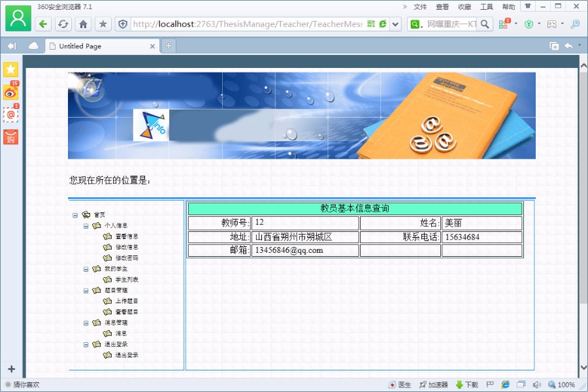Click the magnifier search button
588x392 pixels.
[x=485, y=24]
